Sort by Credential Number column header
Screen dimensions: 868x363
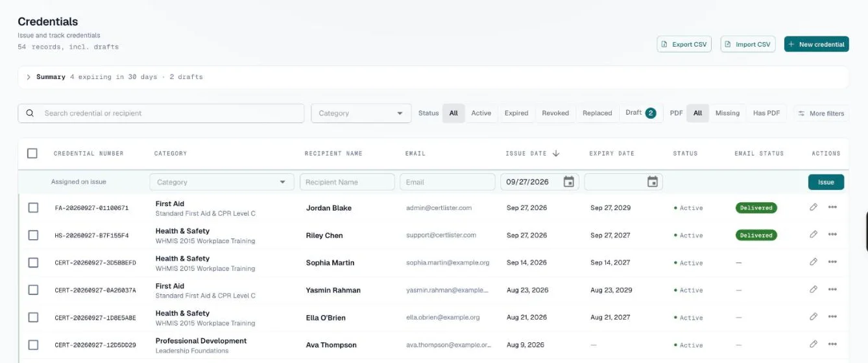89,154
